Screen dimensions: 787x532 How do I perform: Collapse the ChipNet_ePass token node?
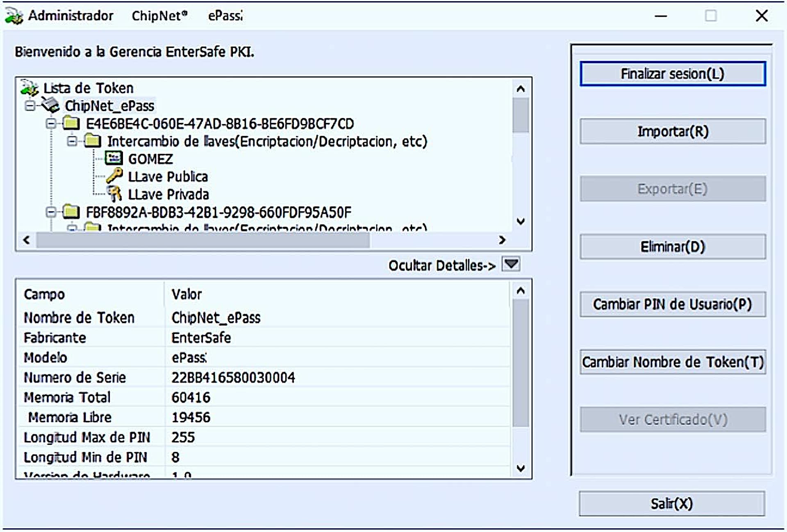(x=30, y=106)
